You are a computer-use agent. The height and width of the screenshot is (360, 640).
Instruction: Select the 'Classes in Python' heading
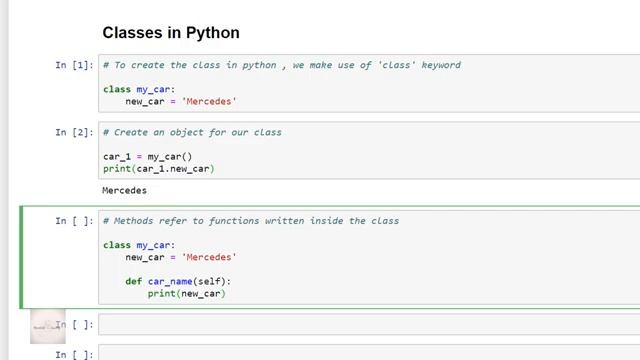171,33
